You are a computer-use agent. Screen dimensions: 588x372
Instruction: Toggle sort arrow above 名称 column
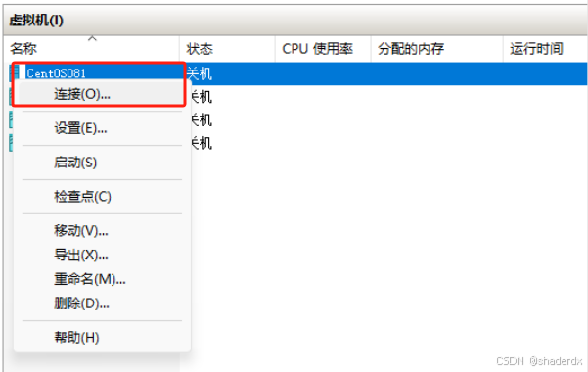coord(92,38)
